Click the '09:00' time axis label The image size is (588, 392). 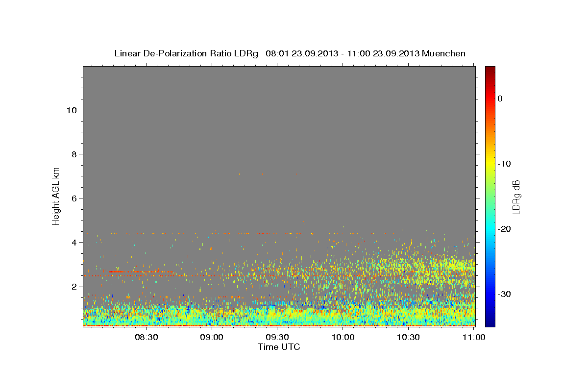point(212,337)
